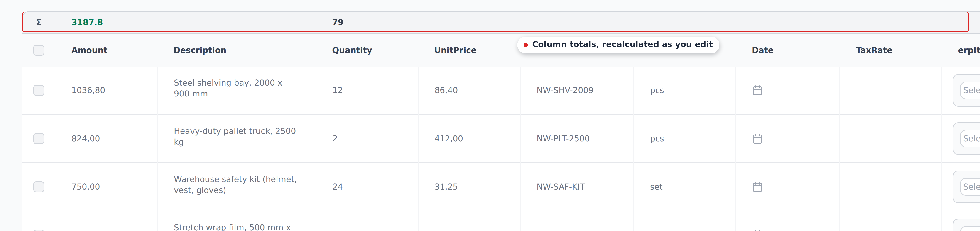The image size is (980, 231).
Task: Click the 'pcs' unit in the NW-SHV-2009 row
Action: [657, 90]
